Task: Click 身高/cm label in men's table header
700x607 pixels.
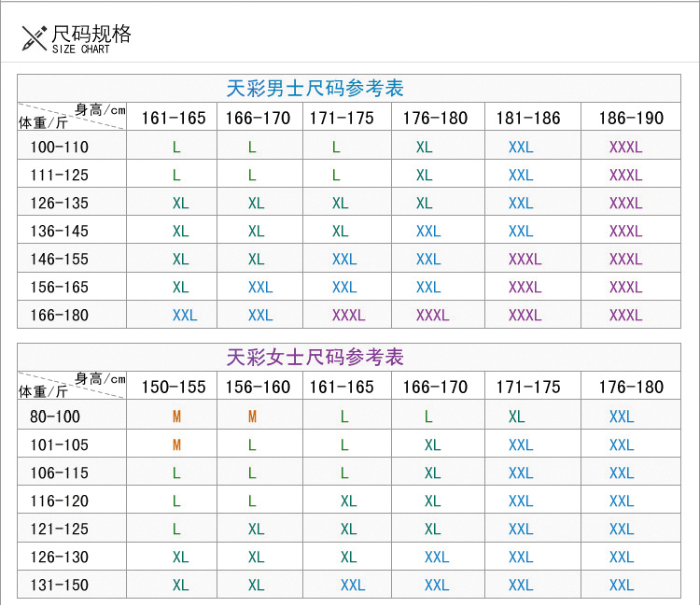Action: pyautogui.click(x=100, y=109)
